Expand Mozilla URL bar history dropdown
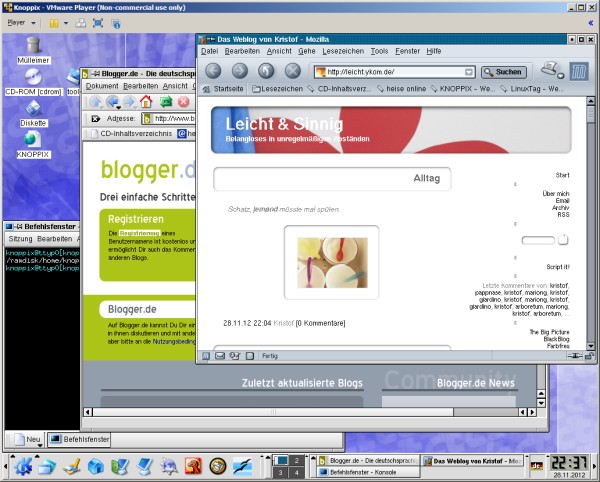 click(469, 72)
